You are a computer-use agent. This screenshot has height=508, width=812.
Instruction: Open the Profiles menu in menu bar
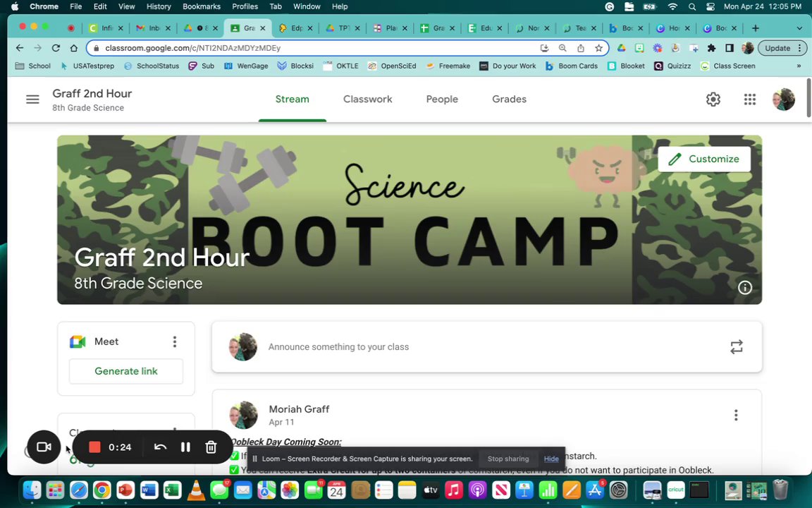pos(245,6)
